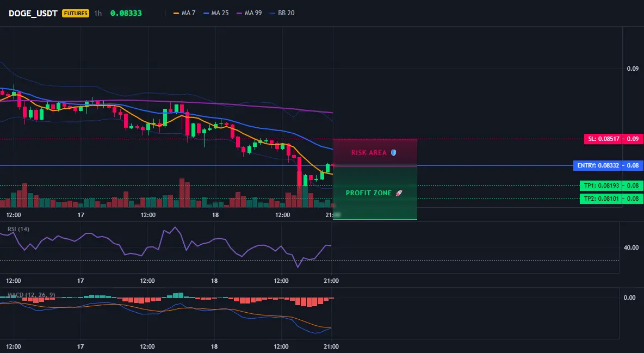Click the 18 date label on price chart

point(215,215)
